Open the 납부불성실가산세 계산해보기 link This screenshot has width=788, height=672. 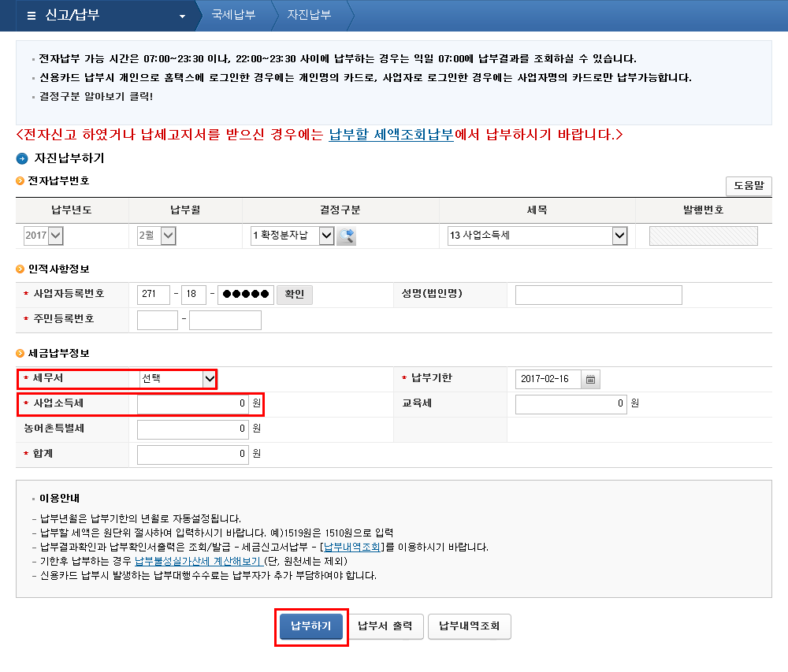[199, 561]
